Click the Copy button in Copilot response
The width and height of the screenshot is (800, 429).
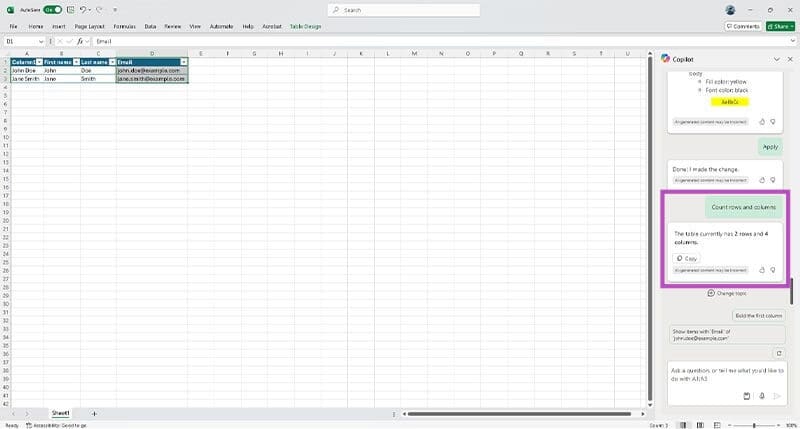pyautogui.click(x=686, y=258)
